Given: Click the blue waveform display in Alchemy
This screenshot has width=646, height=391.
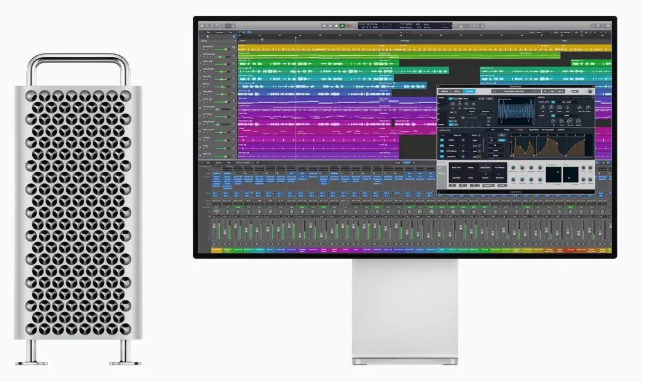Looking at the screenshot, I should (x=516, y=111).
